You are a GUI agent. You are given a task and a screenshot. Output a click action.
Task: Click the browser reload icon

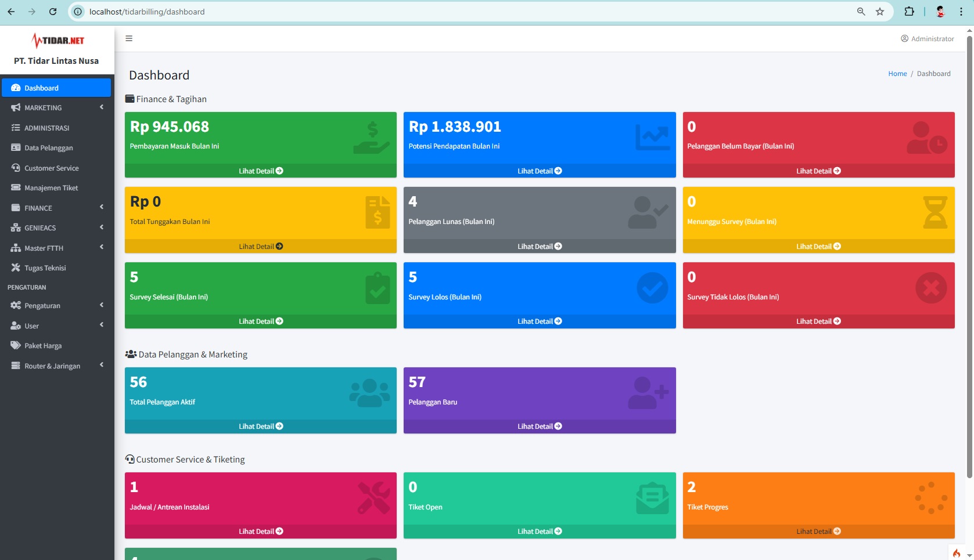tap(53, 12)
